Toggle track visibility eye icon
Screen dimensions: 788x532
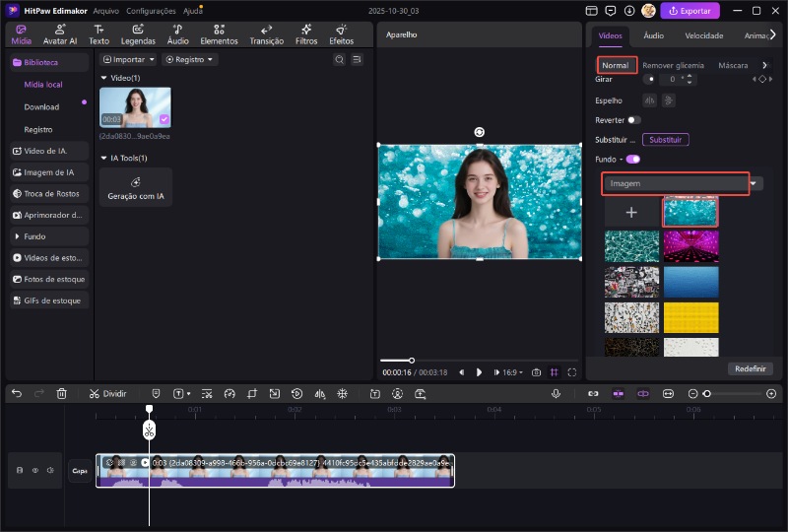(x=35, y=471)
